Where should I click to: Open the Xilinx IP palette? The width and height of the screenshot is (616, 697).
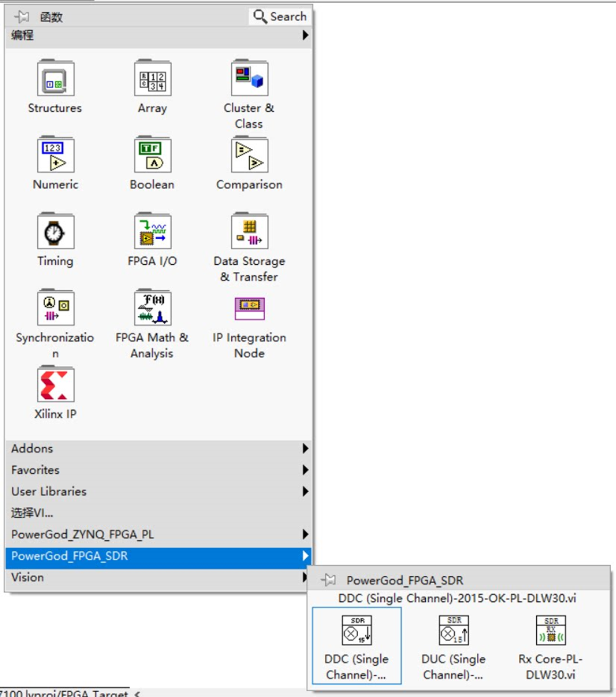[55, 384]
